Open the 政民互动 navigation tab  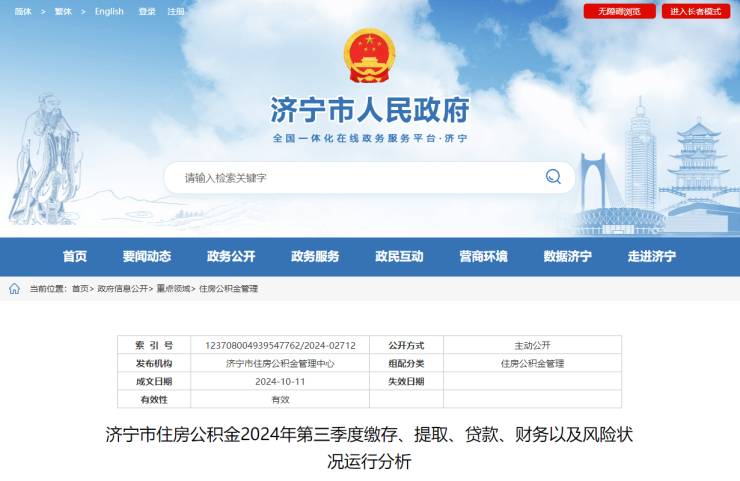tap(399, 256)
